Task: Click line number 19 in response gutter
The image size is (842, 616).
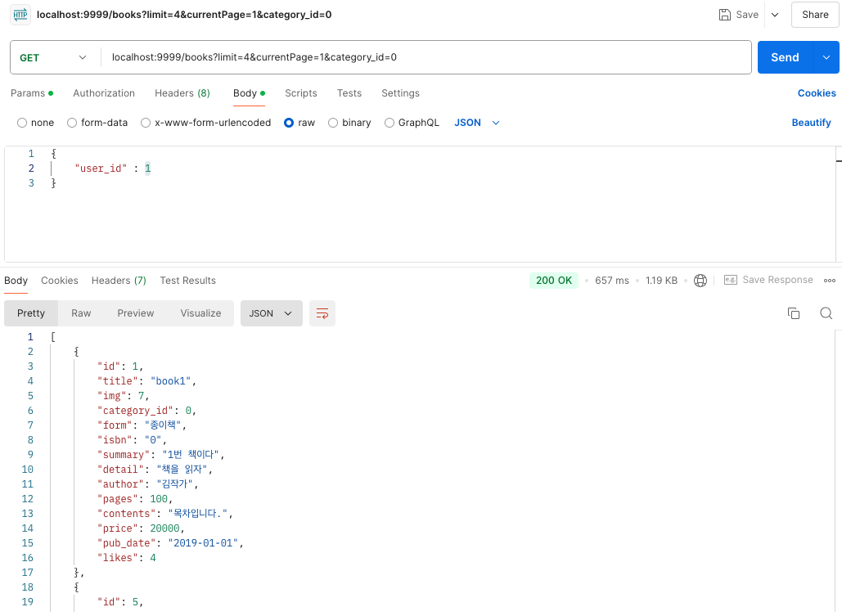Action: click(x=27, y=601)
